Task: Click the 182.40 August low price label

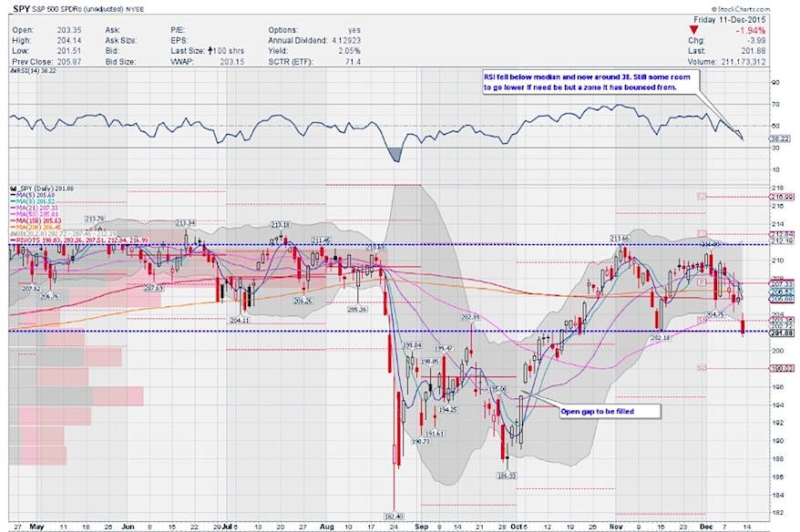Action: click(394, 517)
